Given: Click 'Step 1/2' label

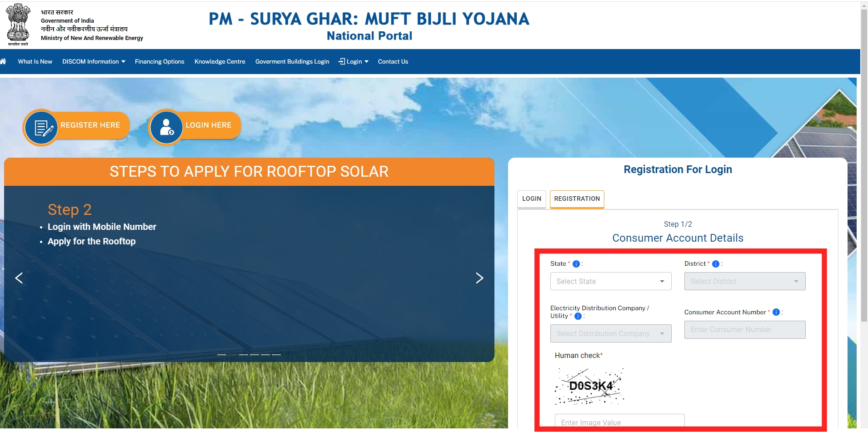Looking at the screenshot, I should pos(678,224).
